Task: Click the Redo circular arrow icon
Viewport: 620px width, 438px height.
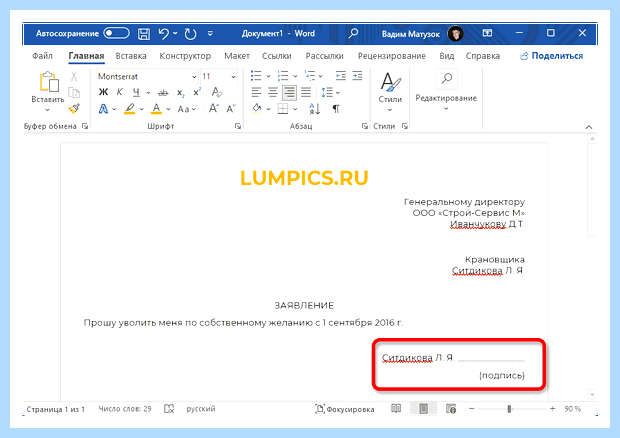Action: click(x=190, y=34)
